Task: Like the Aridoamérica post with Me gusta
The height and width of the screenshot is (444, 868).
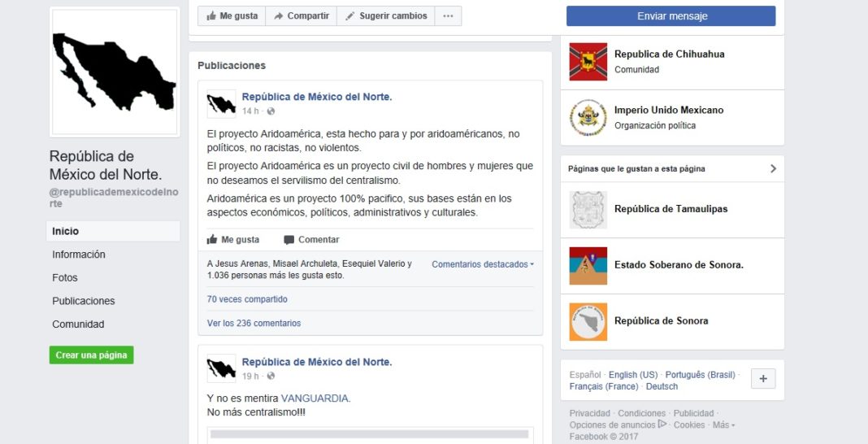Action: tap(233, 240)
